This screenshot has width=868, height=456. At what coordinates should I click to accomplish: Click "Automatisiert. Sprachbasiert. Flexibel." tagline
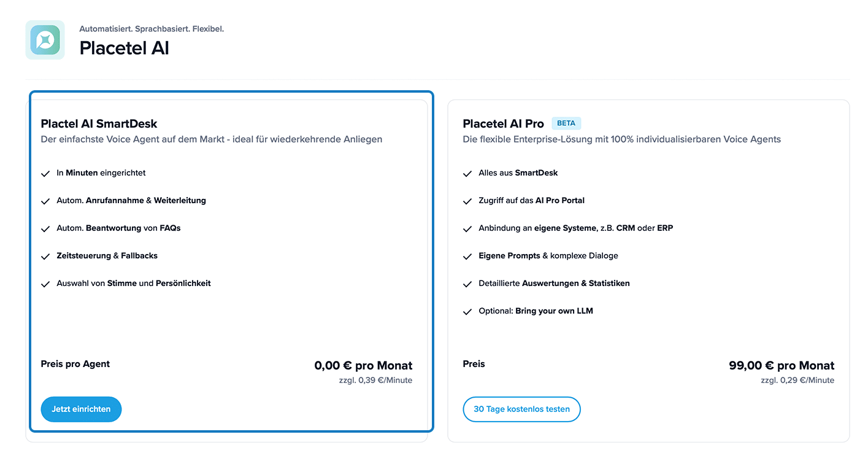pos(152,29)
